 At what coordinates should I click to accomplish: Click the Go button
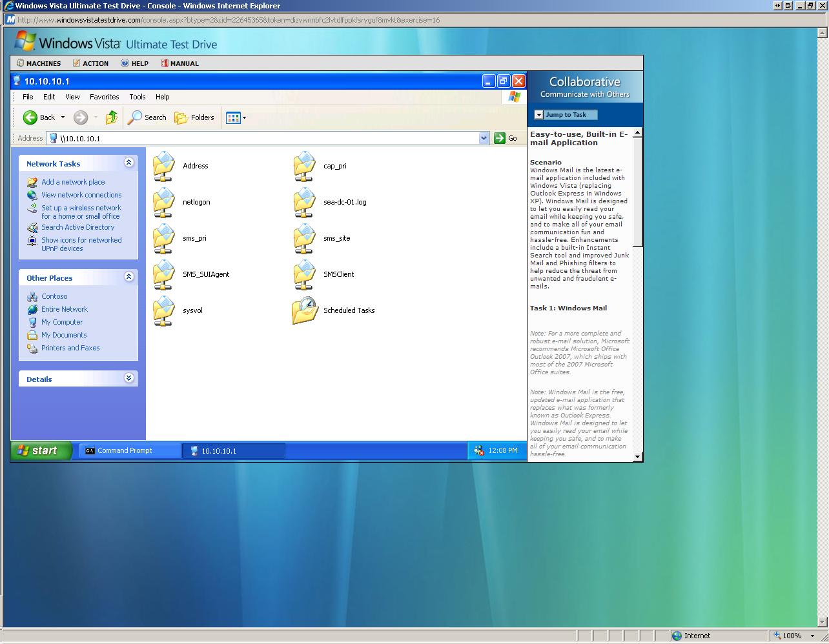tap(506, 138)
